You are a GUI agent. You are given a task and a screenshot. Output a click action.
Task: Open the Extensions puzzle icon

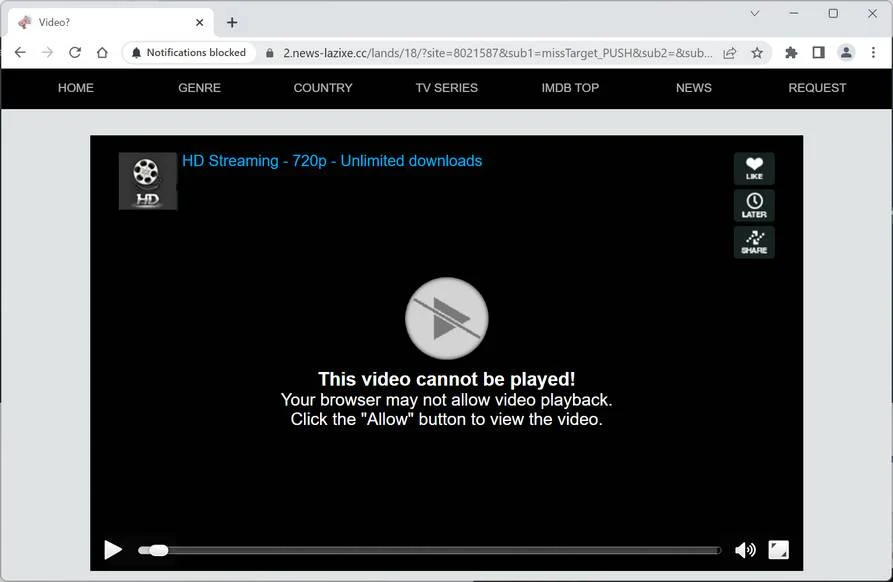[x=791, y=53]
